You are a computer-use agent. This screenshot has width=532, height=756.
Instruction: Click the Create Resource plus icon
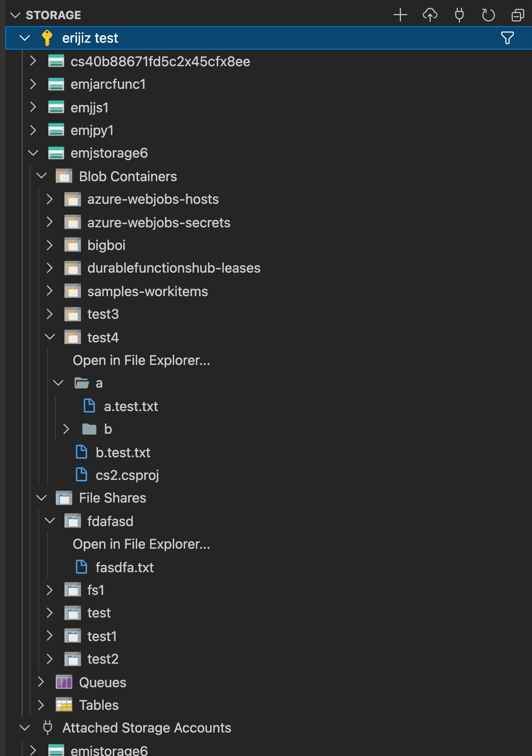(400, 14)
